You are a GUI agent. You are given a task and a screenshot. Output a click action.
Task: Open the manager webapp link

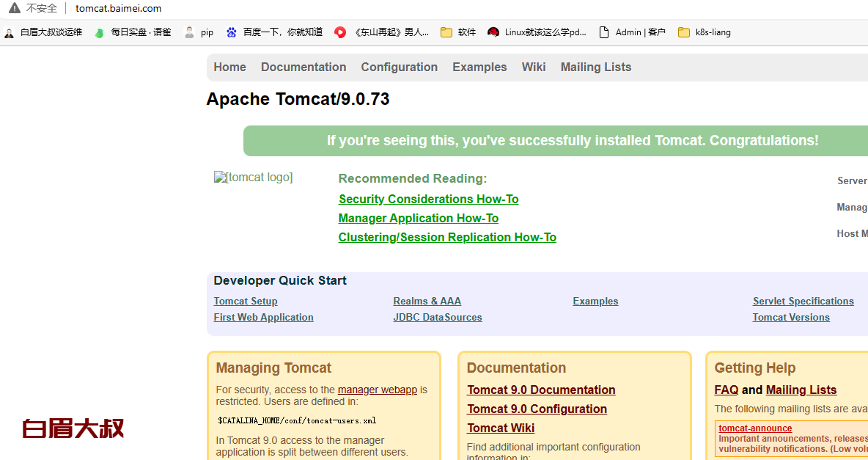coord(378,390)
